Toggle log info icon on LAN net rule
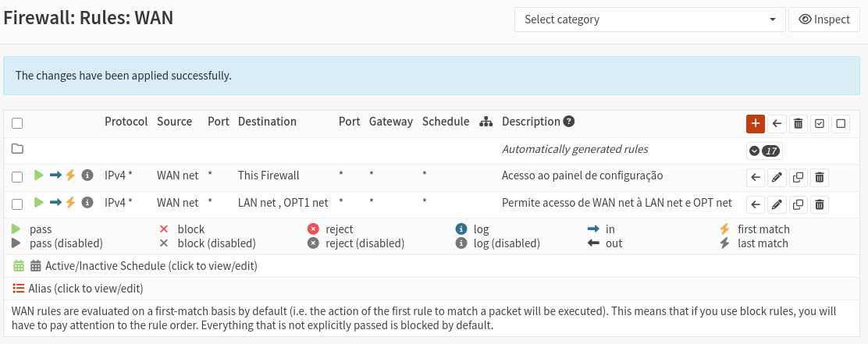The height and width of the screenshot is (344, 868). tap(87, 203)
